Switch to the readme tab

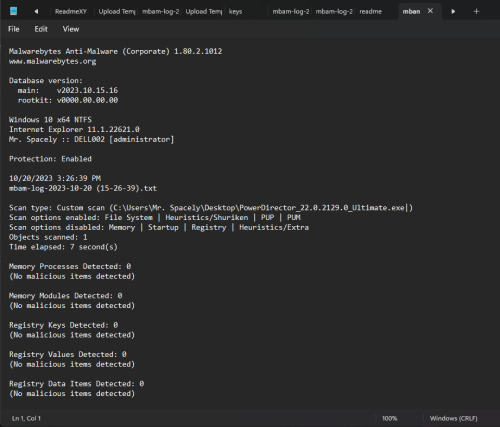click(x=371, y=11)
